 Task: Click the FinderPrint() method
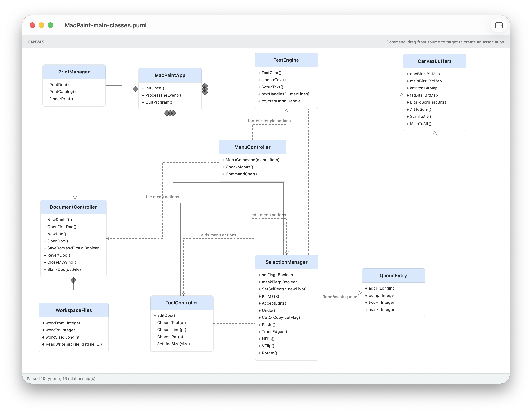click(x=59, y=99)
